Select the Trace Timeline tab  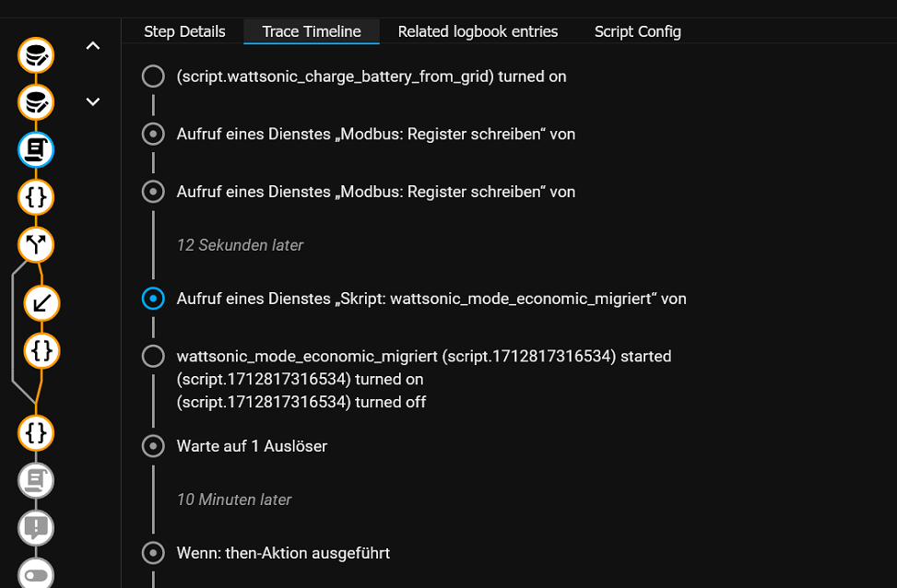[x=312, y=31]
